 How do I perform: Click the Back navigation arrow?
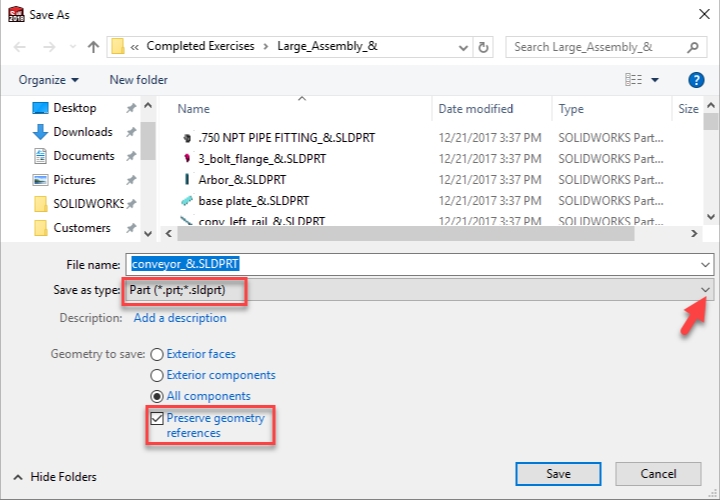(x=19, y=47)
